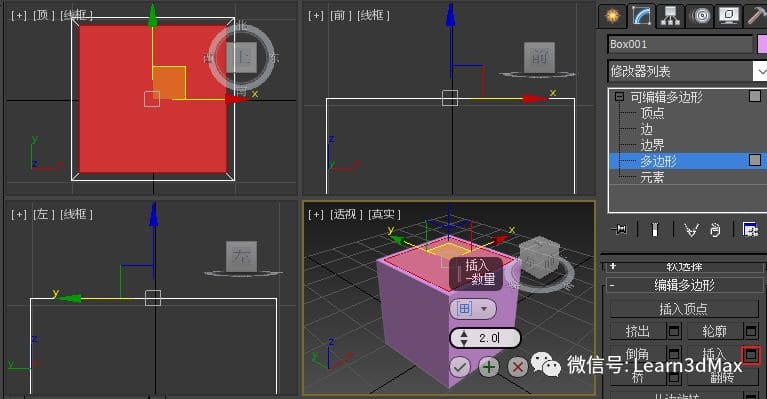This screenshot has height=399, width=767.
Task: Open the [左] view menu
Action: pos(43,214)
